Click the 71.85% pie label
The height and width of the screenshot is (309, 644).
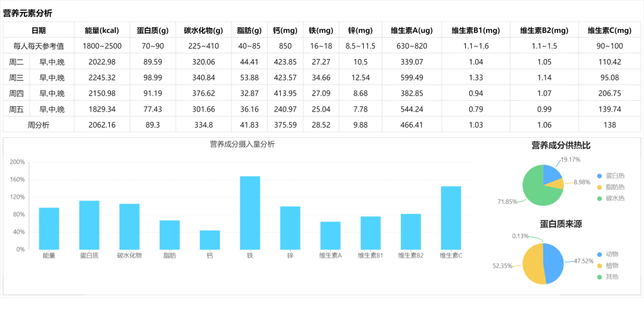(x=507, y=202)
